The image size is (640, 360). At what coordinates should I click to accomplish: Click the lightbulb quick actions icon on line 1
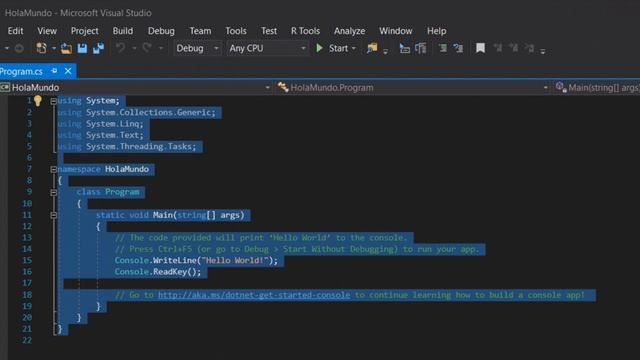38,100
